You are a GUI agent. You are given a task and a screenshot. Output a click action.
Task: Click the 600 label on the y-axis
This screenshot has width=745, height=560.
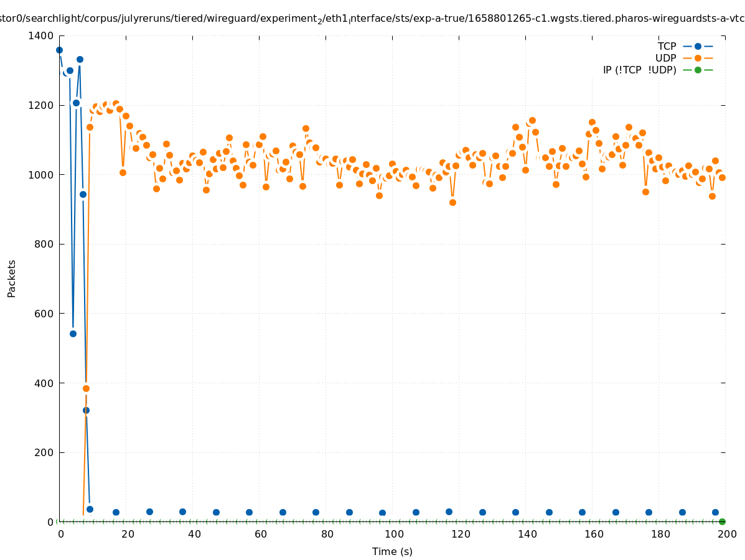coord(44,314)
